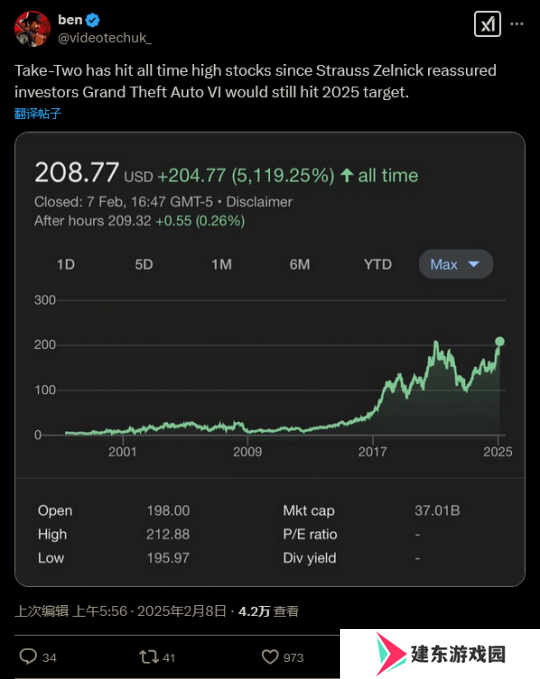Screen dimensions: 540x679
Task: Select the 1D chart range tab
Action: click(x=66, y=264)
